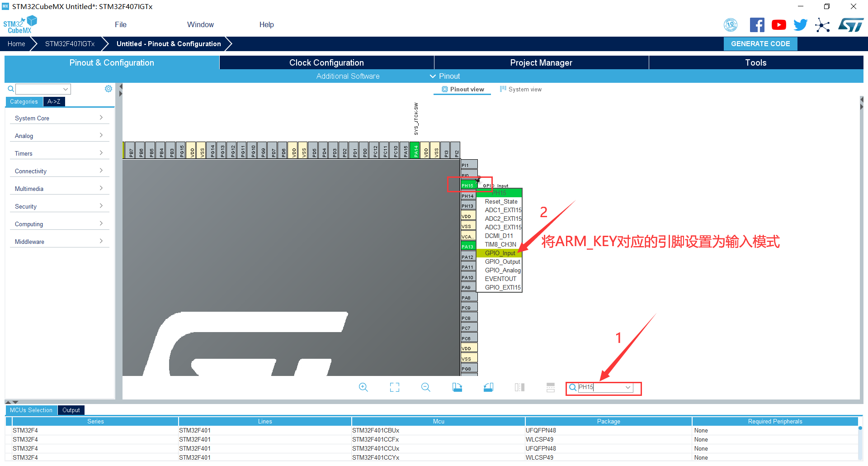Click the fit-to-screen icon below chip
The height and width of the screenshot is (466, 868).
394,387
